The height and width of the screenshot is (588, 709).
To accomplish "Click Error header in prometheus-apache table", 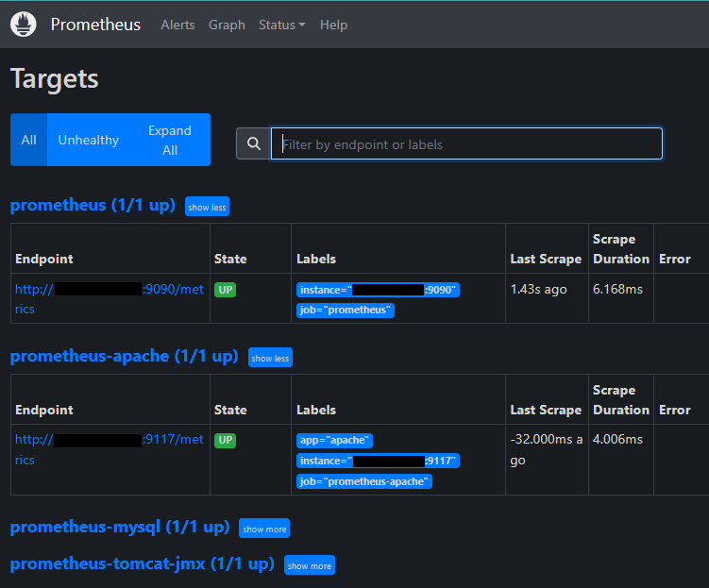I will [675, 410].
